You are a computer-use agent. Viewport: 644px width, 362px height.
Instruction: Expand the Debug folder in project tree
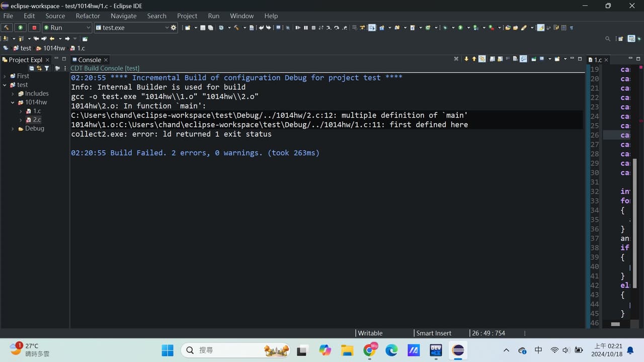point(13,129)
